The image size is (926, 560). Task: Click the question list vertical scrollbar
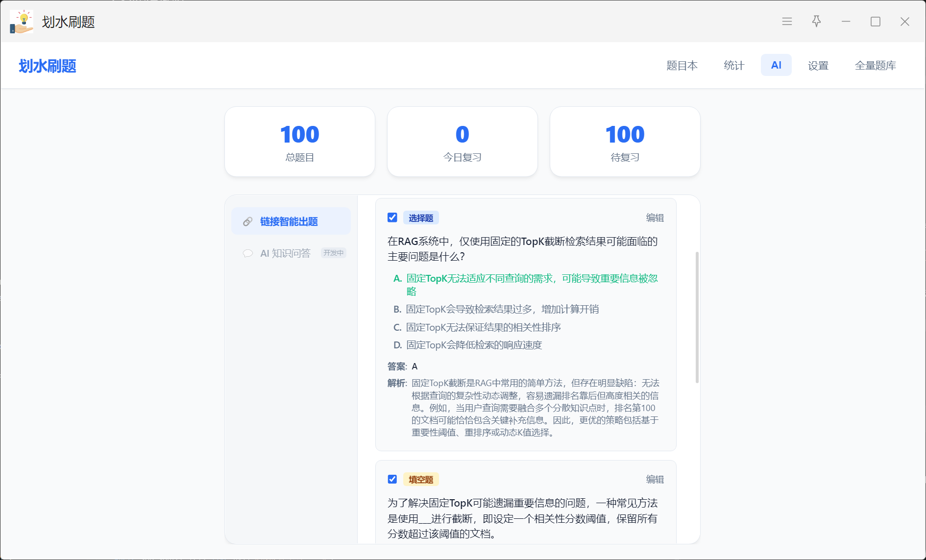(697, 317)
